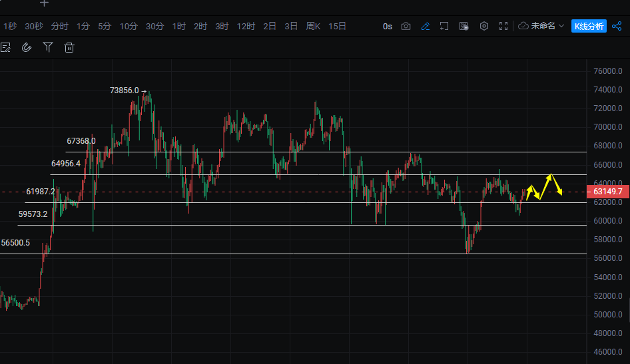Toggle the bullet-comment overlay icon
Screen dimensions: 630x364
[464, 27]
